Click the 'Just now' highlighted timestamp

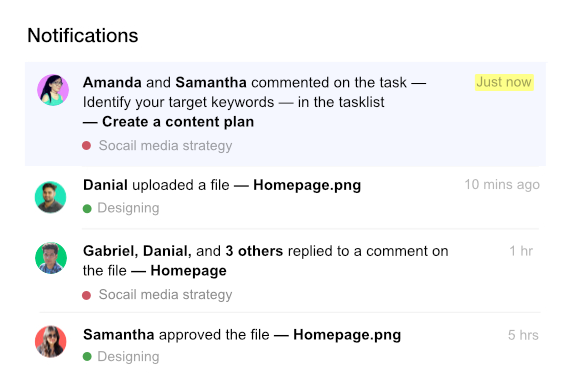point(504,82)
